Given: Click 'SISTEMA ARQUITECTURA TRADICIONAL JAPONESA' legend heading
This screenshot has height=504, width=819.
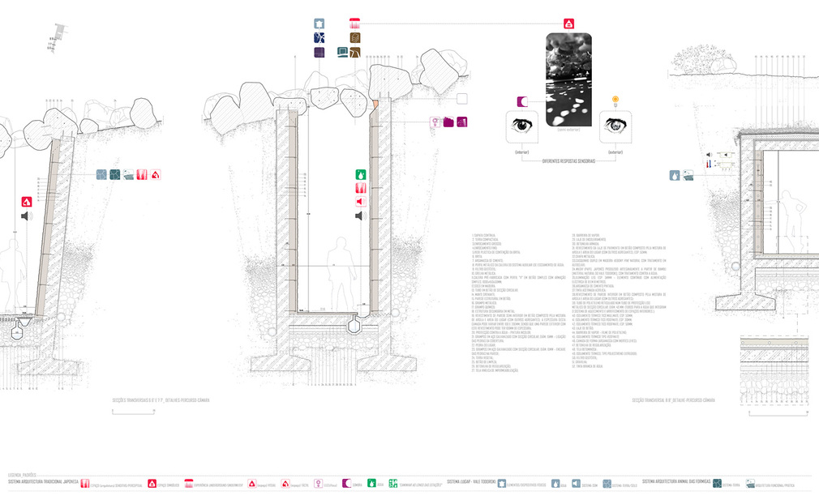Looking at the screenshot, I should pyautogui.click(x=43, y=482).
